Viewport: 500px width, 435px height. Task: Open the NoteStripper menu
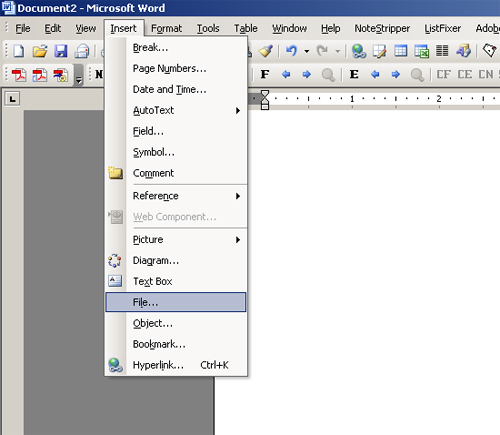tap(382, 29)
